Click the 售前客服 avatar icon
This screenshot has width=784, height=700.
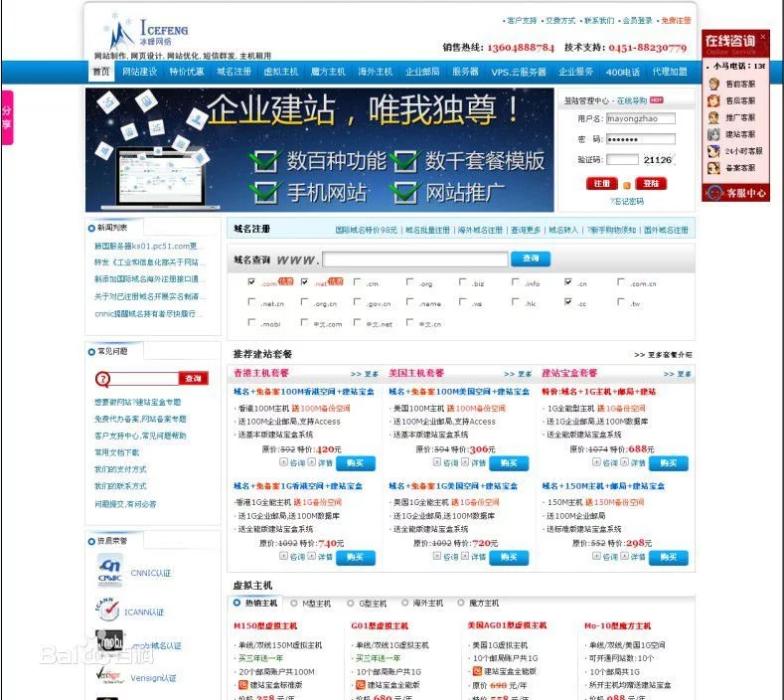click(714, 85)
